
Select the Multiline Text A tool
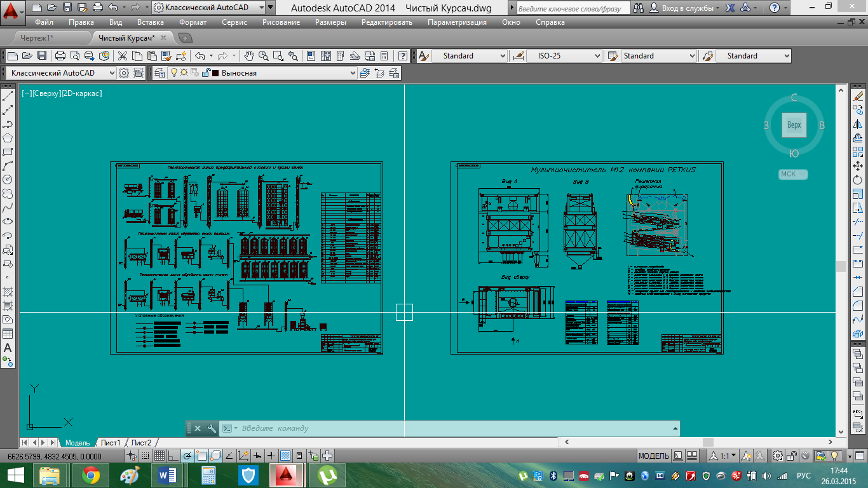[8, 348]
